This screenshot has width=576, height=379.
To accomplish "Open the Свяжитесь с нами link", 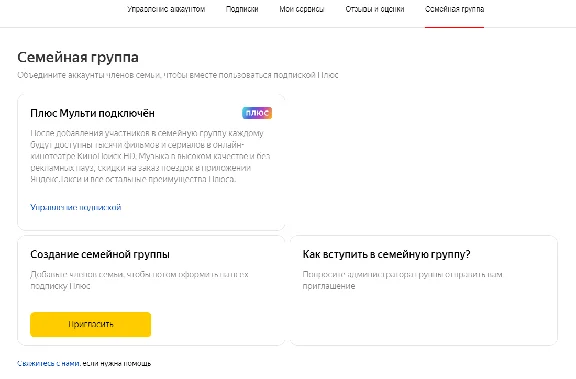I will [48, 363].
